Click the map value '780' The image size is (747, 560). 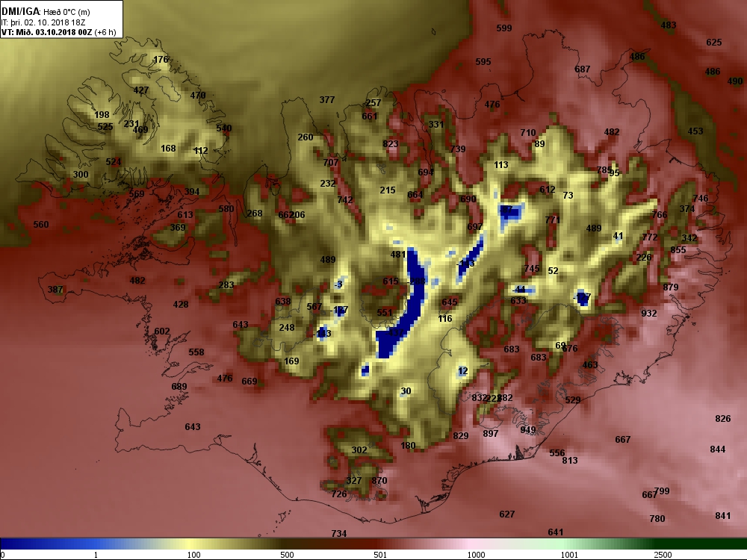[x=657, y=519]
